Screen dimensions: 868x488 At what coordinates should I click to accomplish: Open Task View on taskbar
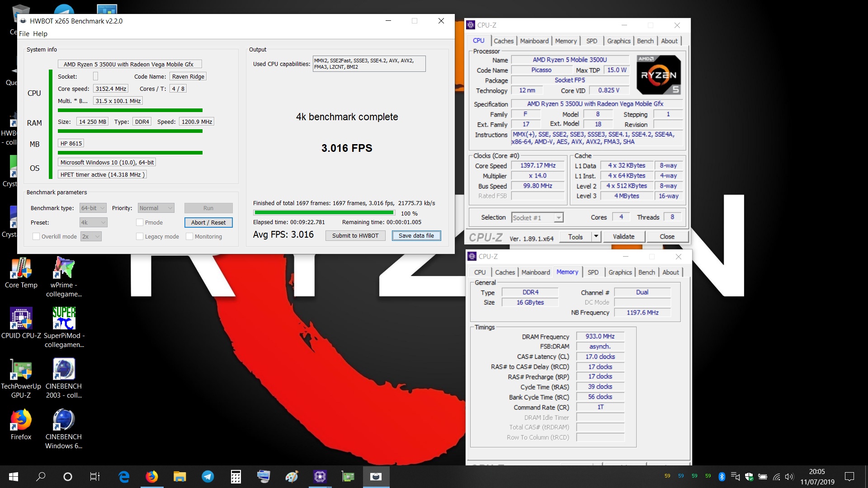click(94, 477)
